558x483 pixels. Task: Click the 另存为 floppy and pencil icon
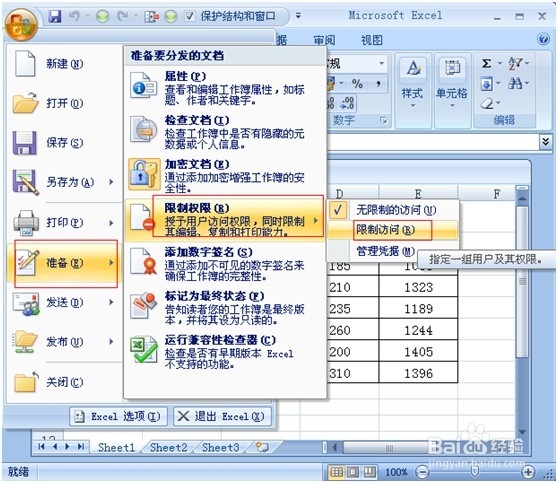click(25, 182)
